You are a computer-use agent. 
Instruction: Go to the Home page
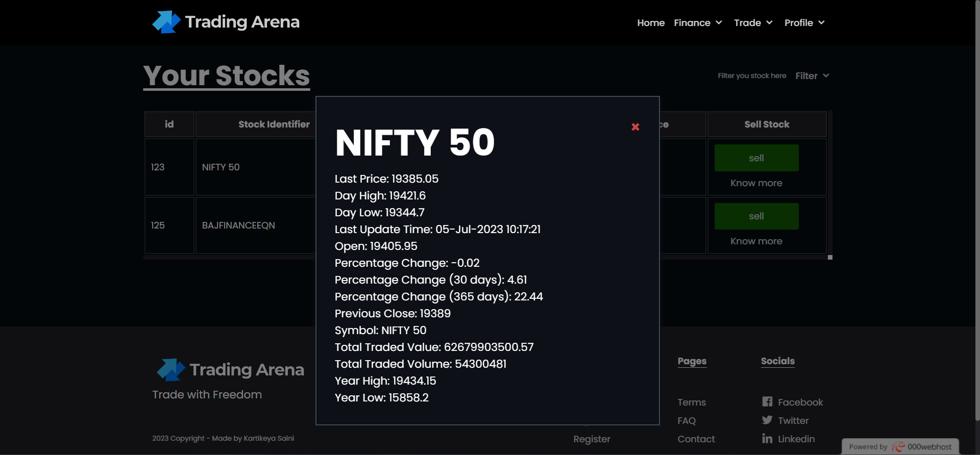pyautogui.click(x=651, y=22)
